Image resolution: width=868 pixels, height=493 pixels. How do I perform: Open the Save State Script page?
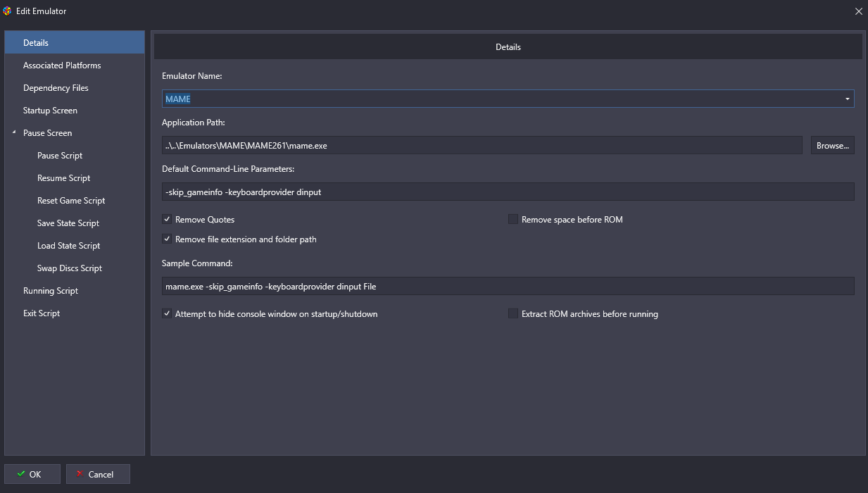68,223
